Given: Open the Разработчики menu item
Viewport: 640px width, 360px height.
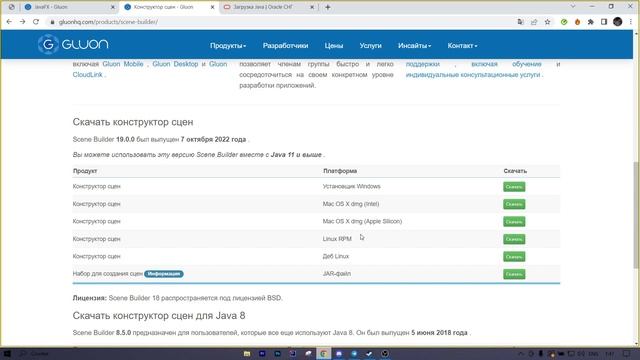Looking at the screenshot, I should (x=285, y=46).
